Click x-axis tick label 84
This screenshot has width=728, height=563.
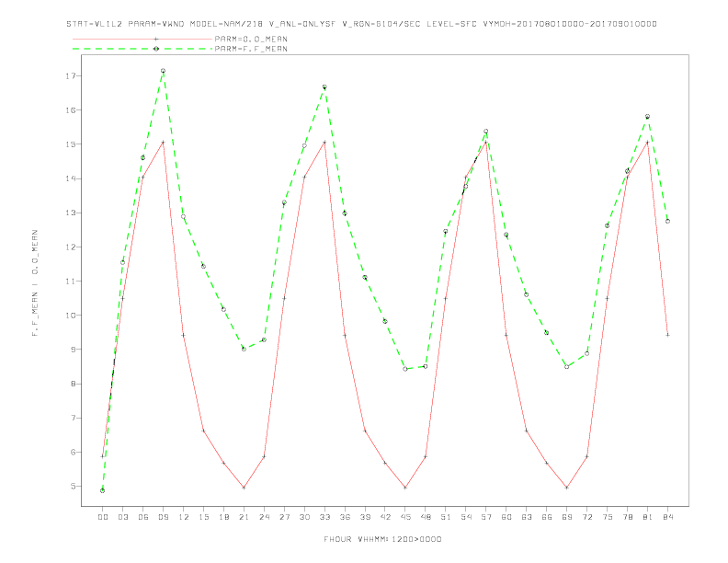tap(667, 517)
